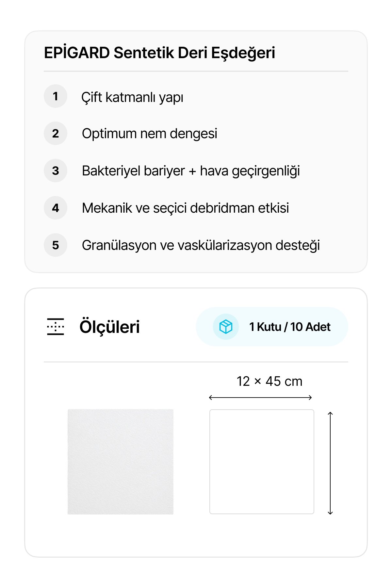The height and width of the screenshot is (588, 392).
Task: Click the vertical height dimension arrow
Action: tap(330, 463)
